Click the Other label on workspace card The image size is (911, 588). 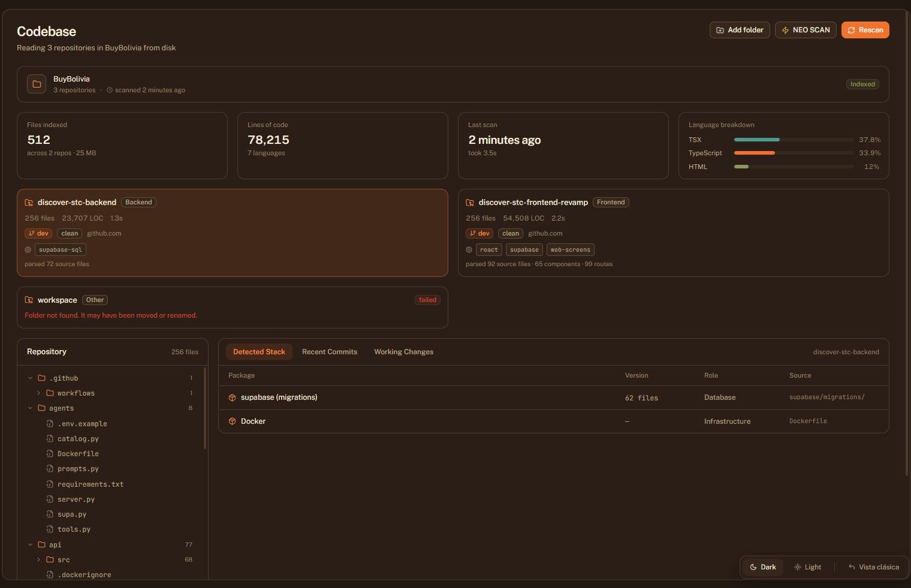click(x=95, y=300)
